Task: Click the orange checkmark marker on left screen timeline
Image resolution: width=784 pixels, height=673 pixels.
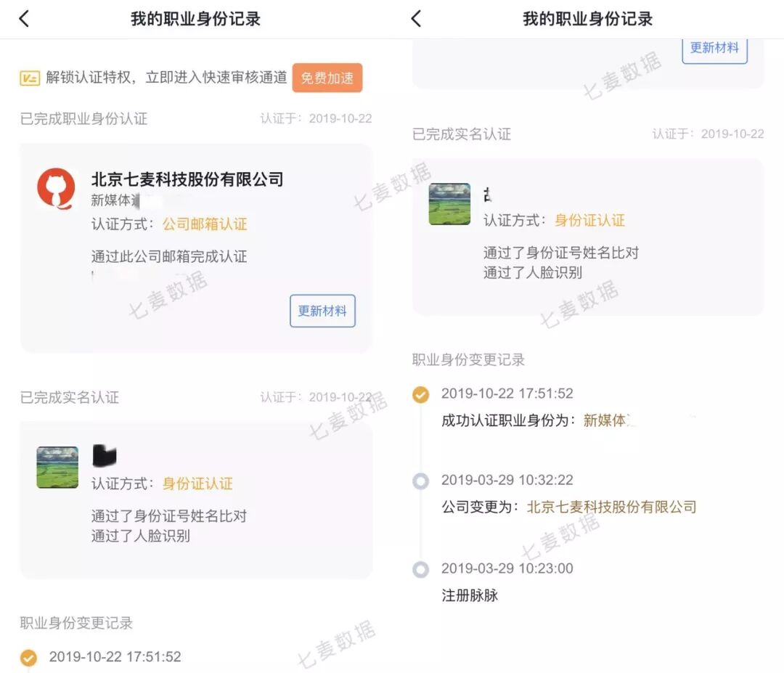Action: pyautogui.click(x=28, y=658)
